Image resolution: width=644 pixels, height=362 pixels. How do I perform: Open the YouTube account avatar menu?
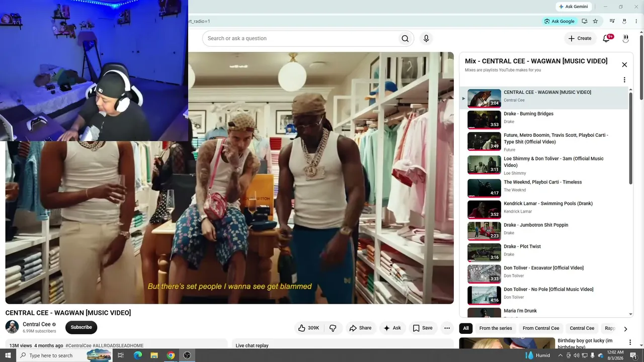(x=625, y=39)
